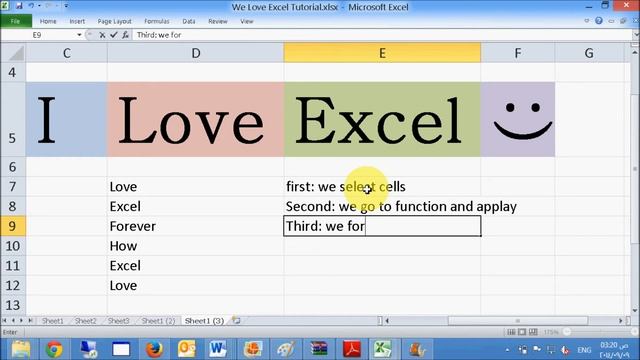This screenshot has height=360, width=640.
Task: Click the Excel Help question mark icon
Action: point(599,21)
